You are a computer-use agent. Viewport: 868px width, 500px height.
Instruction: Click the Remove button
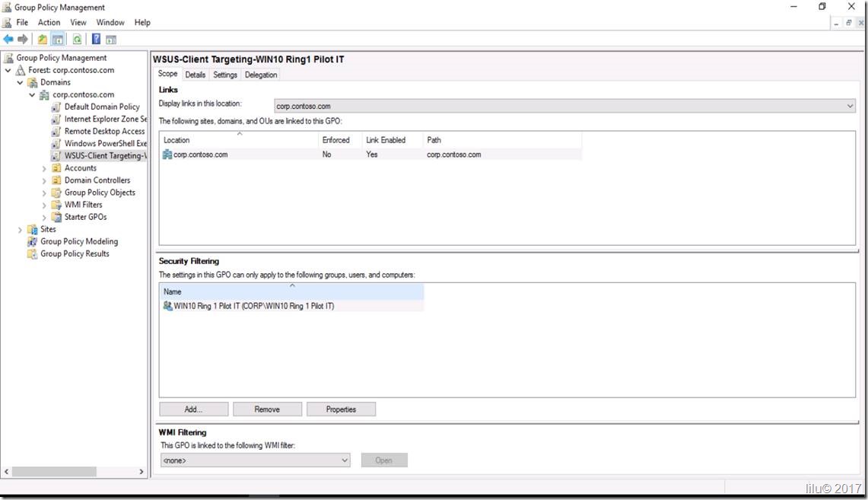coord(267,409)
